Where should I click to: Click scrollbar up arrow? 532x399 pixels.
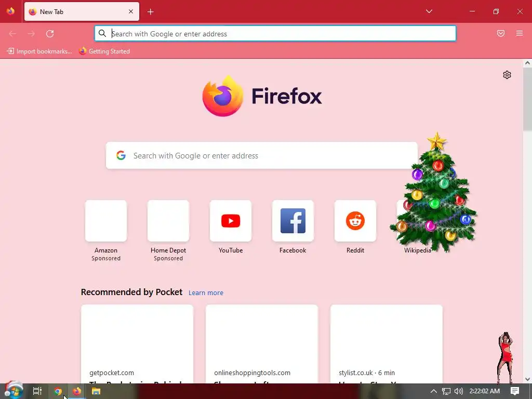click(527, 63)
